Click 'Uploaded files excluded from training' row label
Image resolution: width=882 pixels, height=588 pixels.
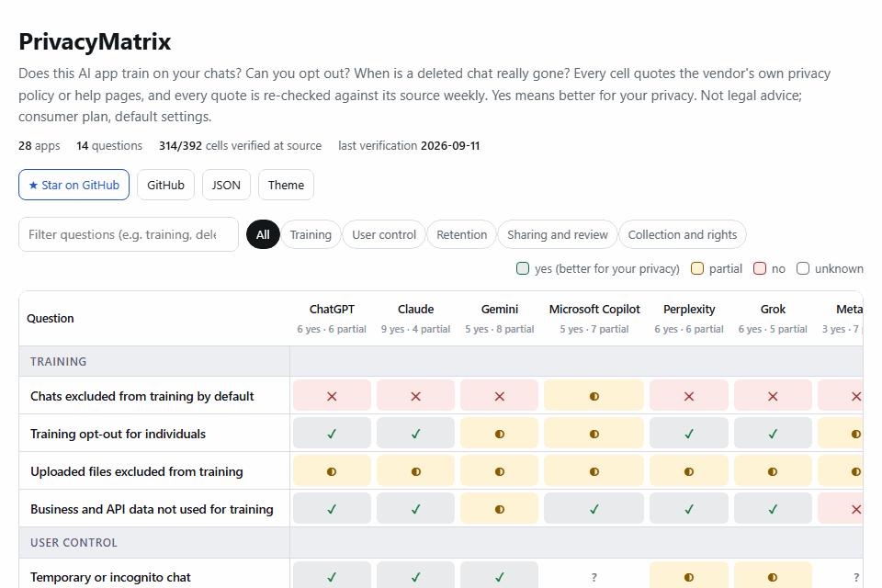pos(137,471)
